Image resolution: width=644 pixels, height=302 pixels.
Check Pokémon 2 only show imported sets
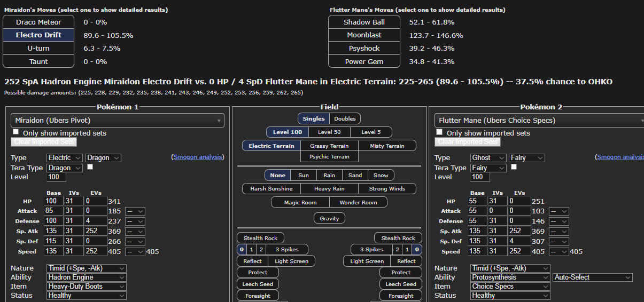click(439, 132)
